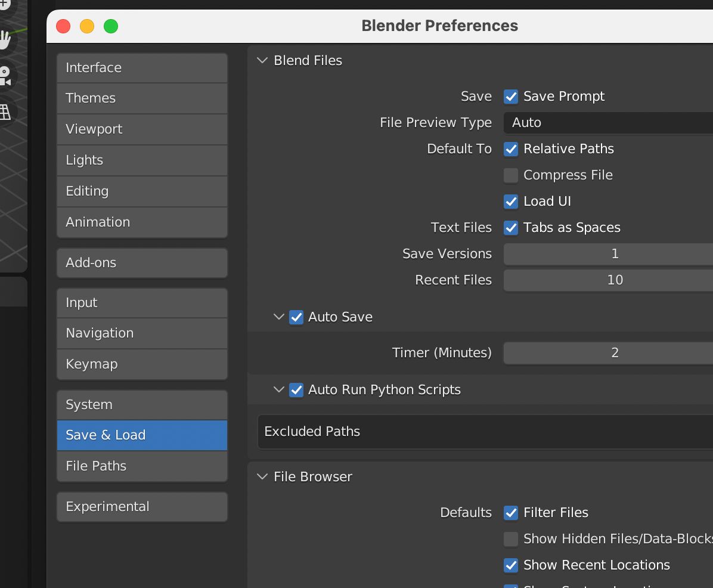Open the File Preview Type dropdown

click(608, 123)
